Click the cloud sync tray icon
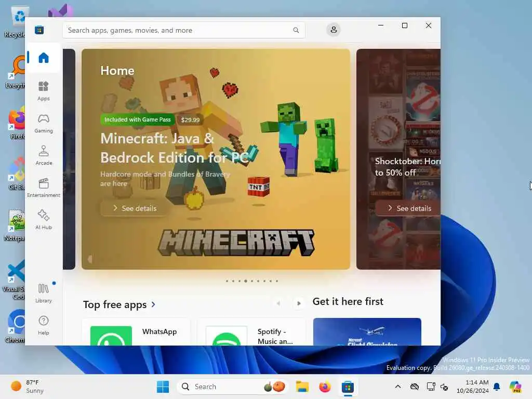Screen dimensions: 532x399 pyautogui.click(x=414, y=387)
